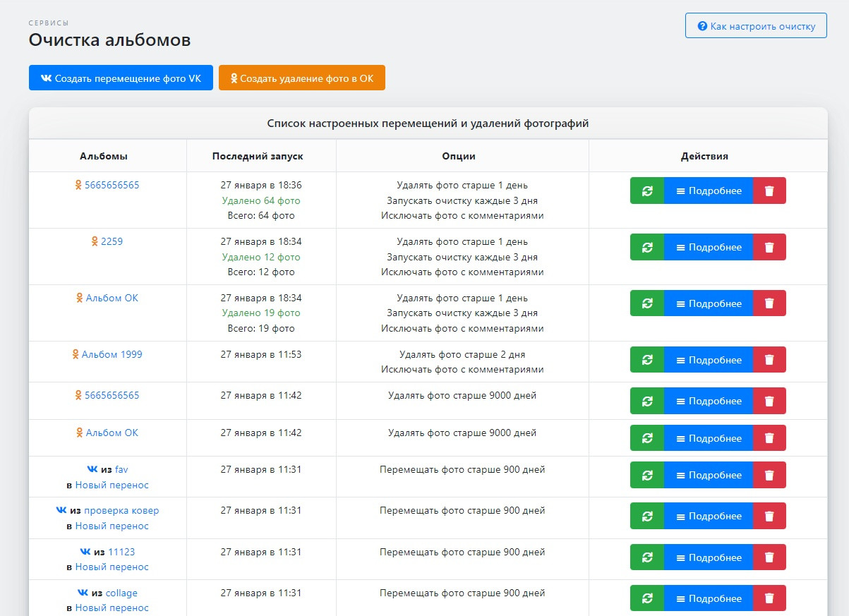Show Подробнее details for Альбом 1999

(709, 360)
